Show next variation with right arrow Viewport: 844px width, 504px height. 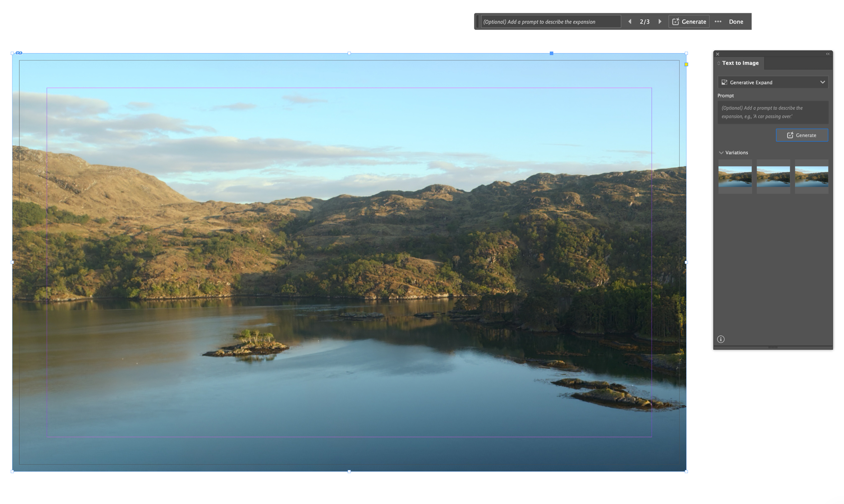tap(660, 21)
